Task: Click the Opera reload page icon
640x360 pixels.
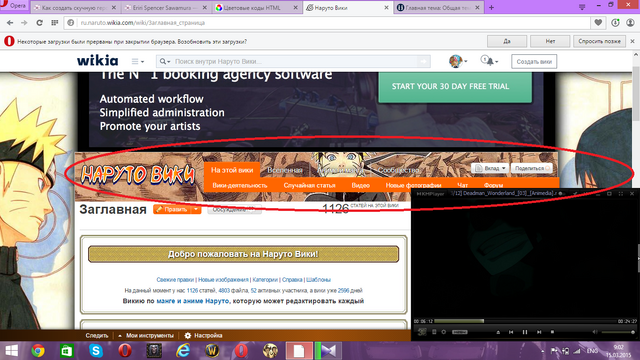Action: click(x=39, y=23)
